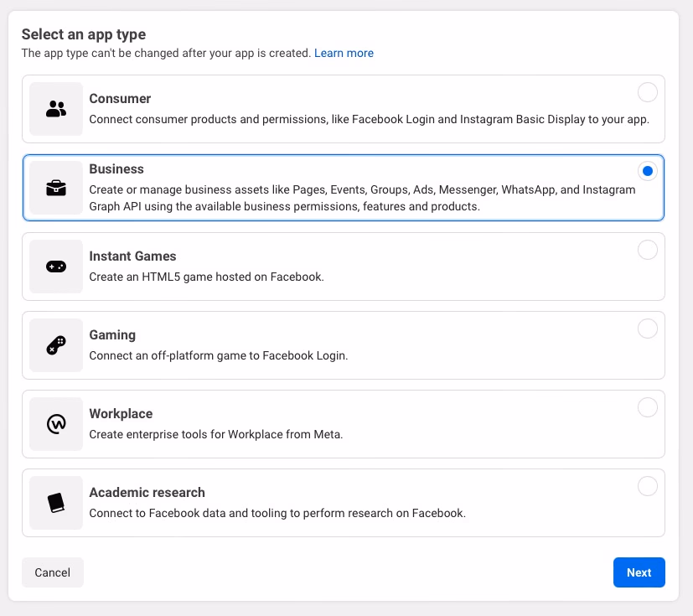This screenshot has width=693, height=616.
Task: Click the Instant Games controller icon
Action: (55, 267)
